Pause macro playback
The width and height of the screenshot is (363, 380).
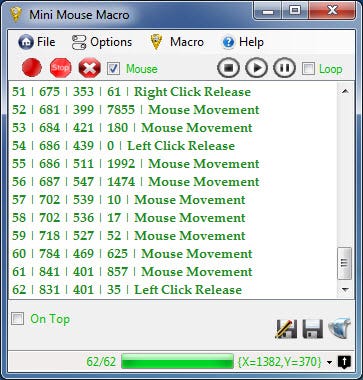click(284, 68)
